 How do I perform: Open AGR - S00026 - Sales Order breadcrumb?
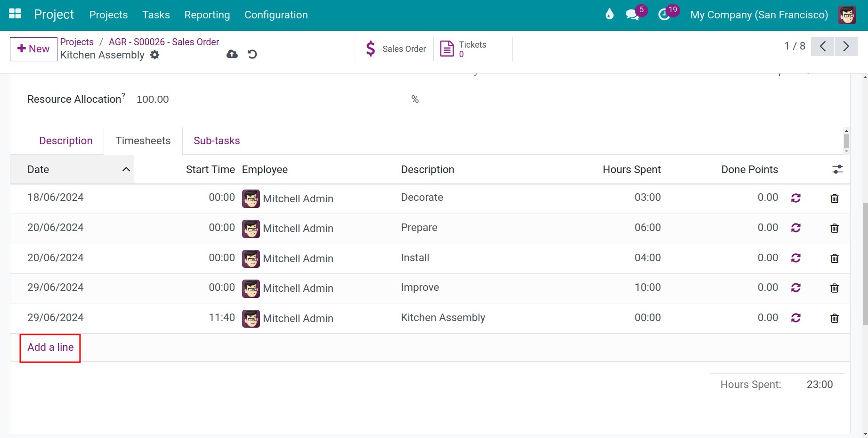pyautogui.click(x=164, y=42)
